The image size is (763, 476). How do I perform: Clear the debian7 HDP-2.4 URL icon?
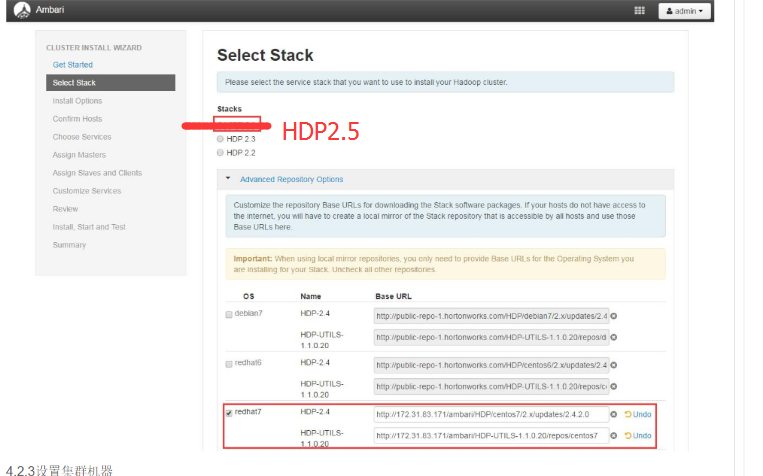pyautogui.click(x=613, y=316)
